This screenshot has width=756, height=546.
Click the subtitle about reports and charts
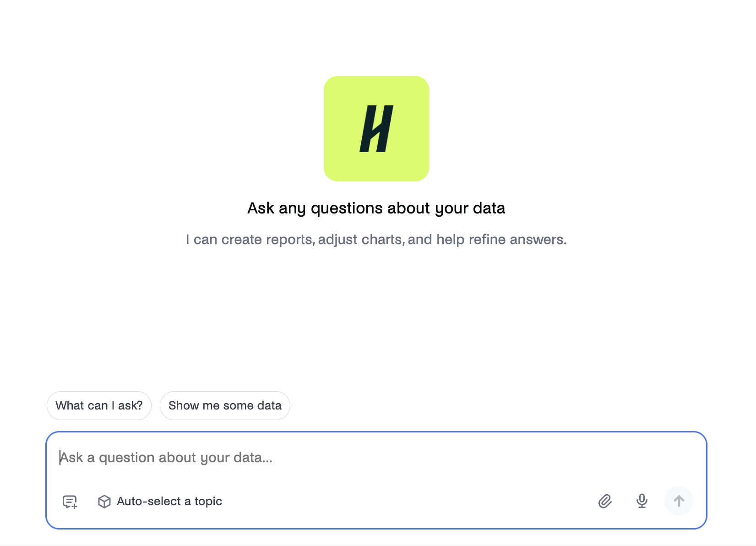(x=376, y=240)
